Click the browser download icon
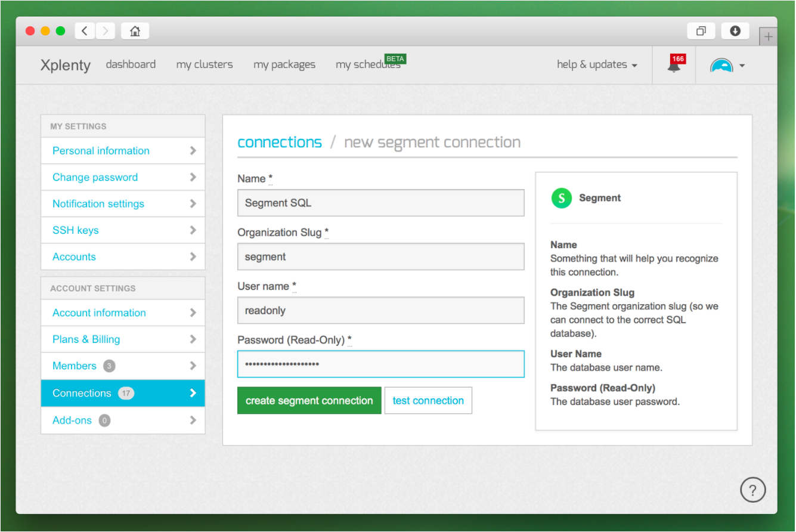Image resolution: width=796 pixels, height=532 pixels. coord(735,31)
